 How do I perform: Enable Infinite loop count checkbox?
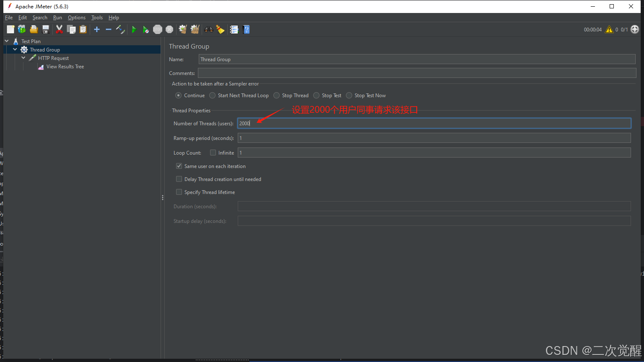213,153
